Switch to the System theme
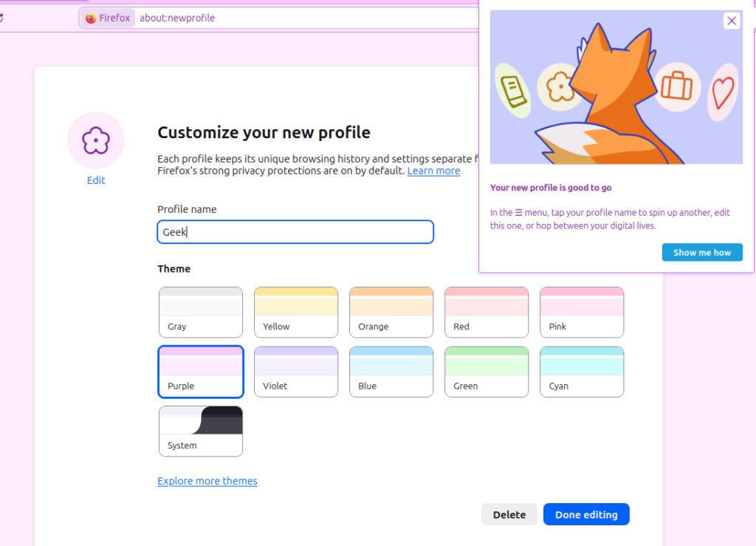 tap(200, 431)
